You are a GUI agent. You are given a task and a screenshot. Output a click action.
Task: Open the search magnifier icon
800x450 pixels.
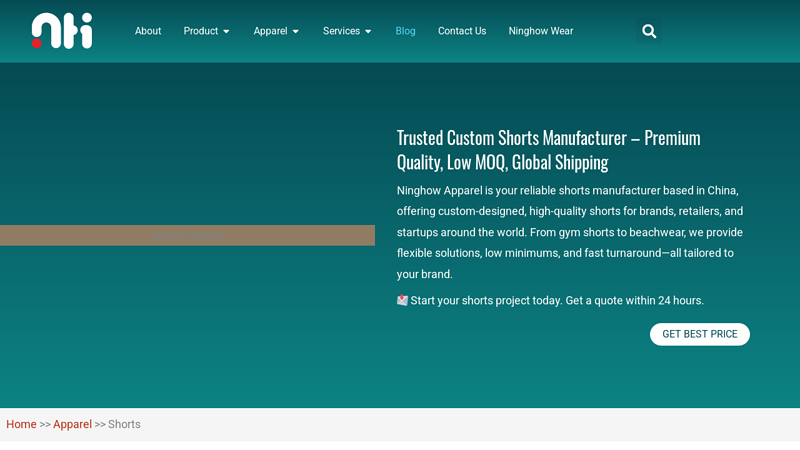pos(649,31)
